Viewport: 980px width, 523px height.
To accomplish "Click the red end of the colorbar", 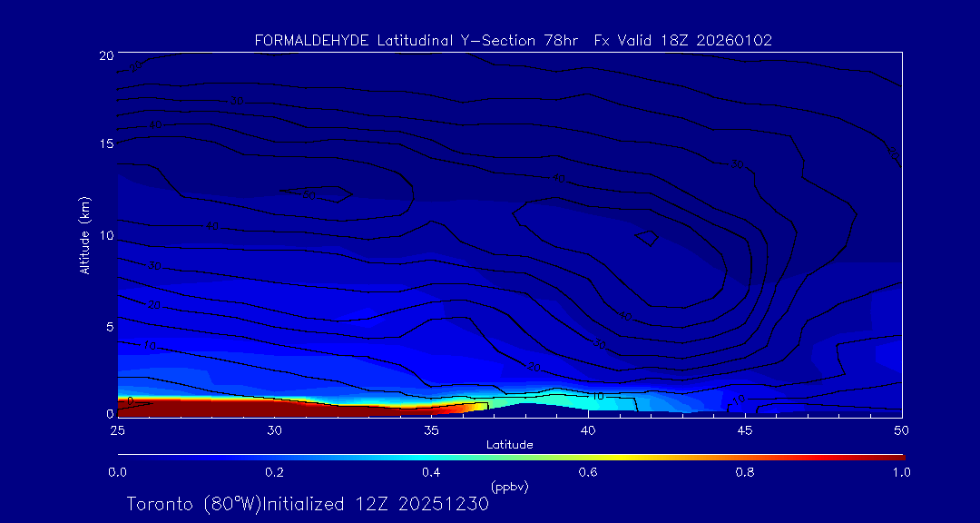I will coord(894,456).
